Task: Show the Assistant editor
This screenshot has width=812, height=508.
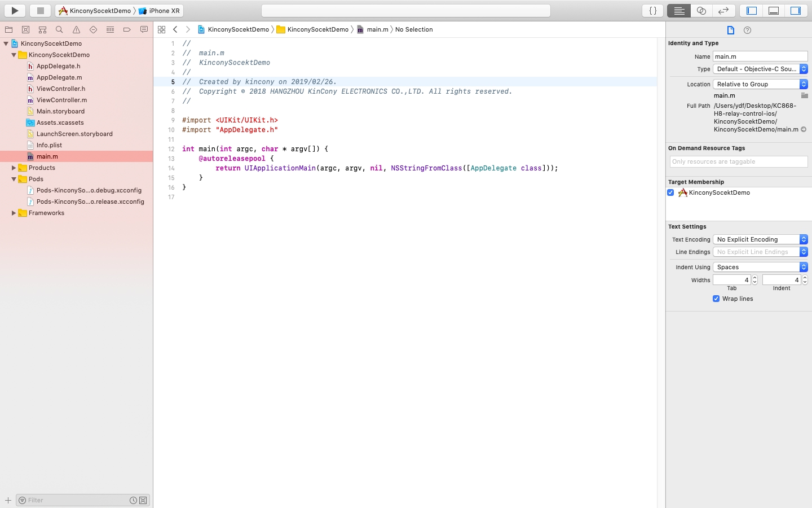Action: (x=701, y=10)
